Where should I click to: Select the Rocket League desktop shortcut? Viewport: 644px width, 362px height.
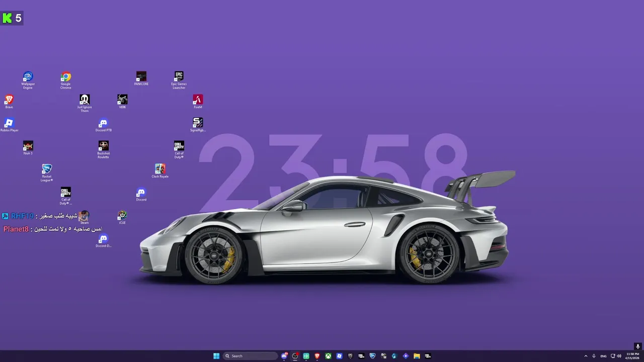(47, 172)
